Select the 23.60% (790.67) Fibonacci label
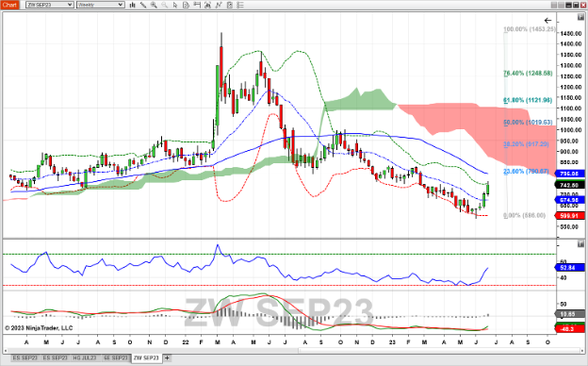This screenshot has width=588, height=366. (x=526, y=171)
